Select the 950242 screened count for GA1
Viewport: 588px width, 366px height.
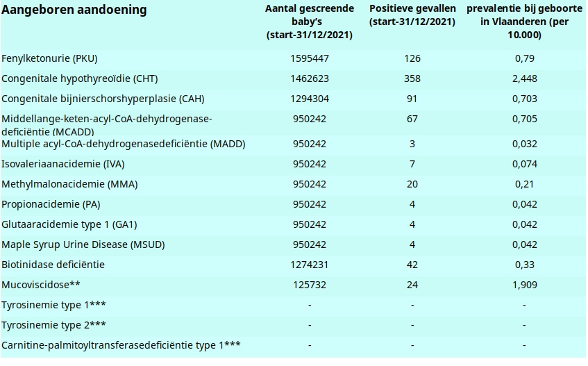(x=310, y=225)
